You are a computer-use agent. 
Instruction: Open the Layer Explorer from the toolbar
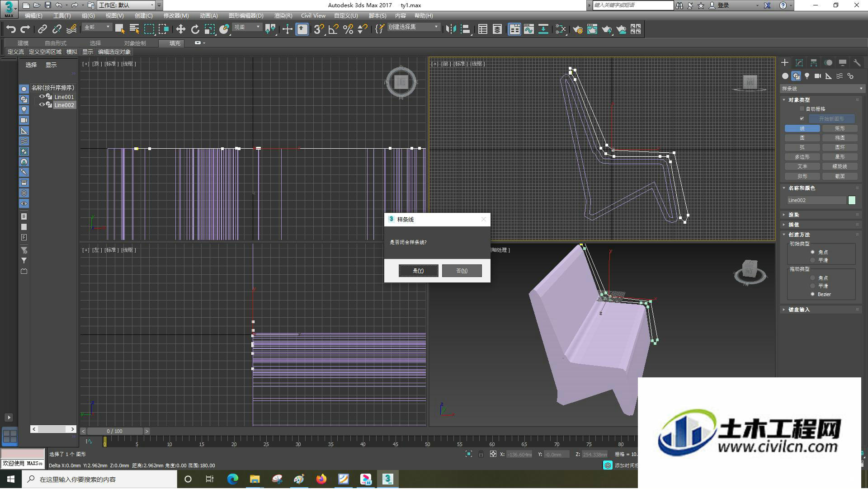point(497,29)
